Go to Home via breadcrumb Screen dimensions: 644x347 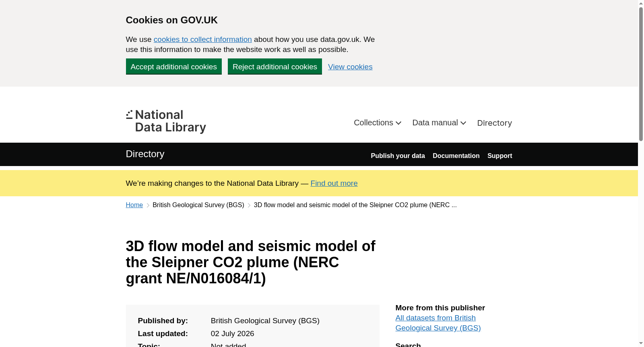point(134,205)
